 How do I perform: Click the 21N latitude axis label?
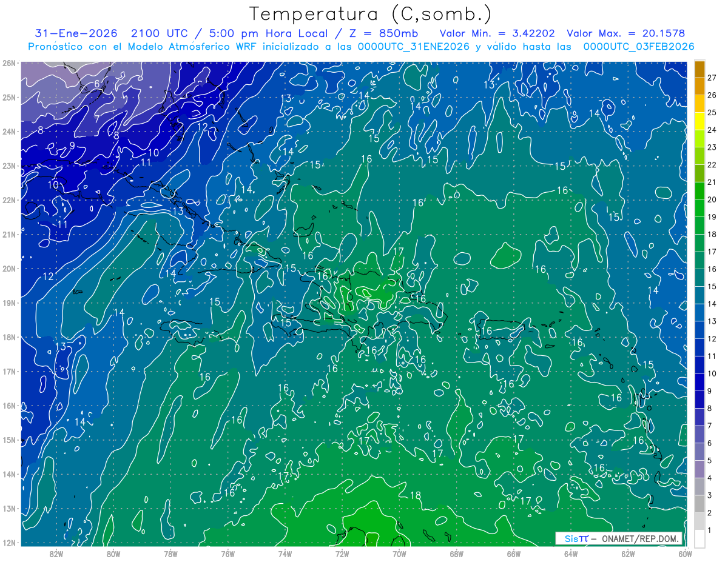[x=8, y=234]
